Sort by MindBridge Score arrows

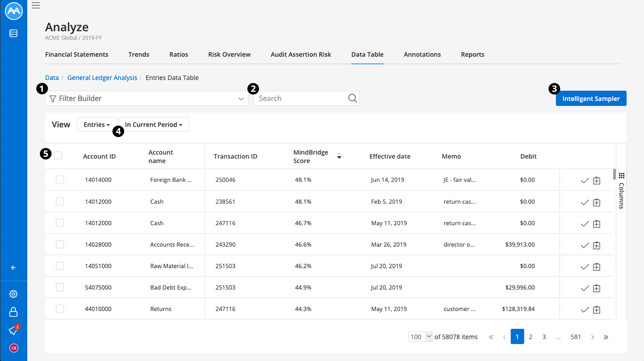coord(339,156)
